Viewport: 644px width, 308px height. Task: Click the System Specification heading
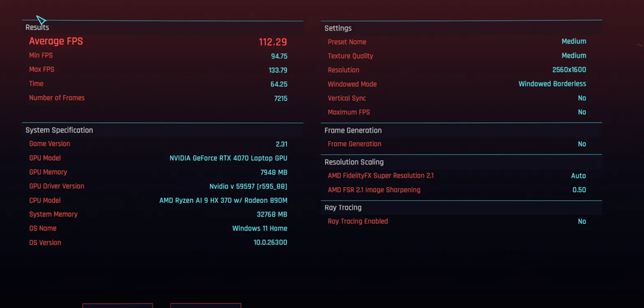tap(59, 130)
